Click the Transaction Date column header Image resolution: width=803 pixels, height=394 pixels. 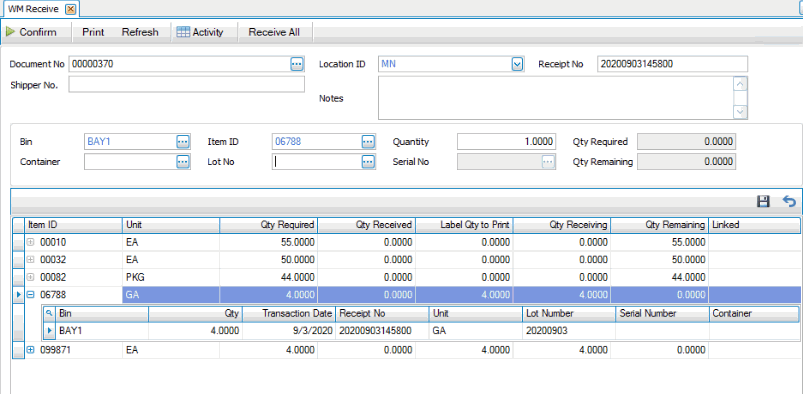289,313
